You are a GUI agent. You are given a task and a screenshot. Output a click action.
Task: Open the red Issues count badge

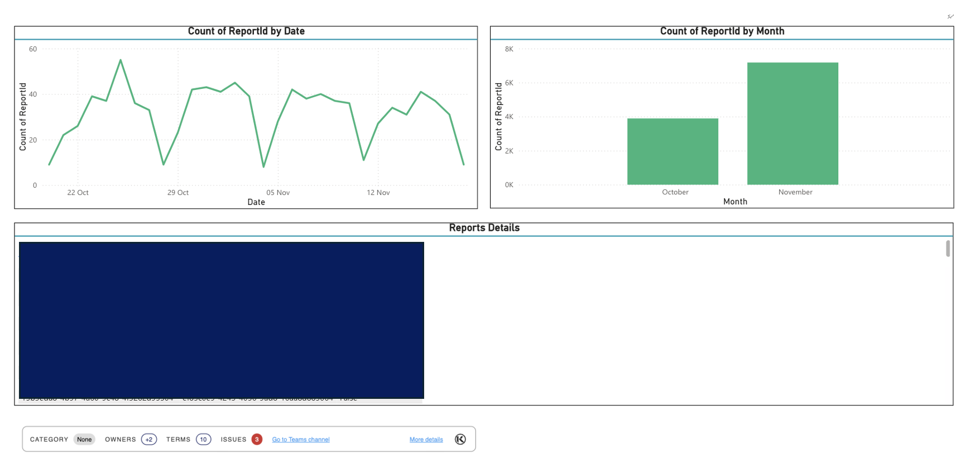(257, 439)
